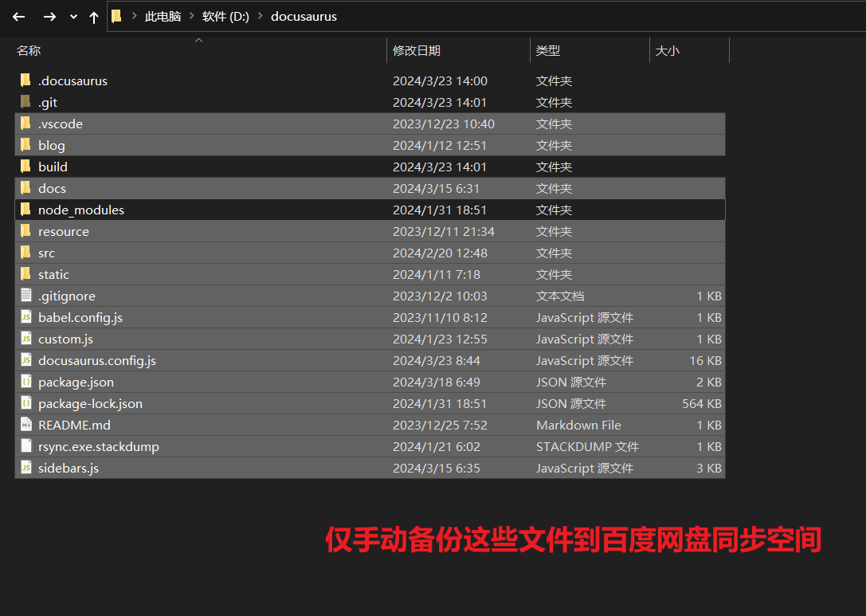
Task: Select the build folder name
Action: (x=53, y=167)
